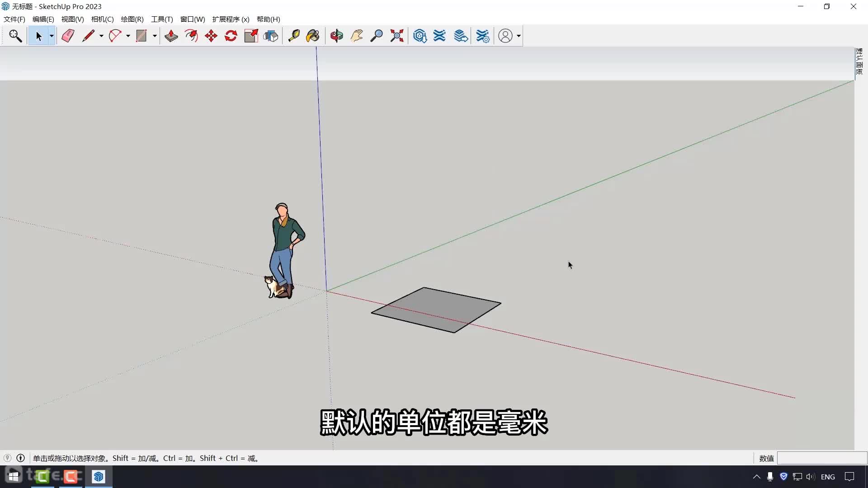Click the user account profile icon
This screenshot has width=868, height=488.
[x=505, y=36]
